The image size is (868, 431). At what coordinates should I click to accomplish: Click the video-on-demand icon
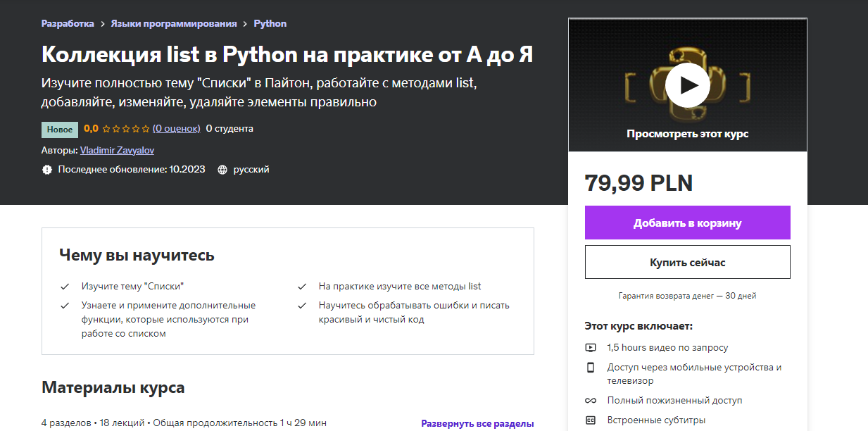tap(591, 347)
